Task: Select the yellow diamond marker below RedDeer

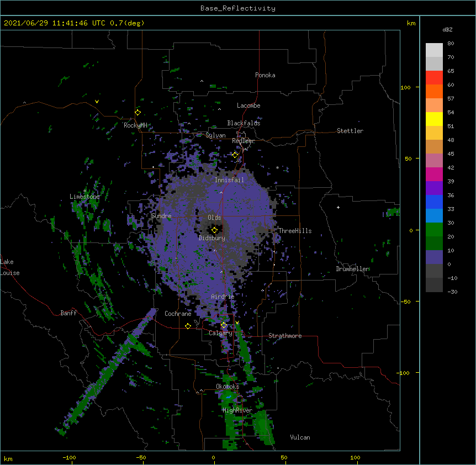Action: coord(235,155)
